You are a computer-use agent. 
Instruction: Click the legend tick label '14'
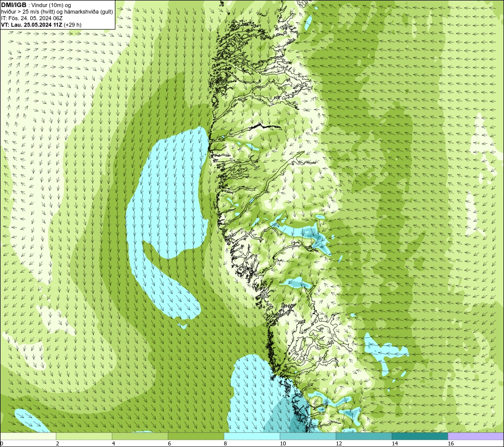[x=395, y=443]
